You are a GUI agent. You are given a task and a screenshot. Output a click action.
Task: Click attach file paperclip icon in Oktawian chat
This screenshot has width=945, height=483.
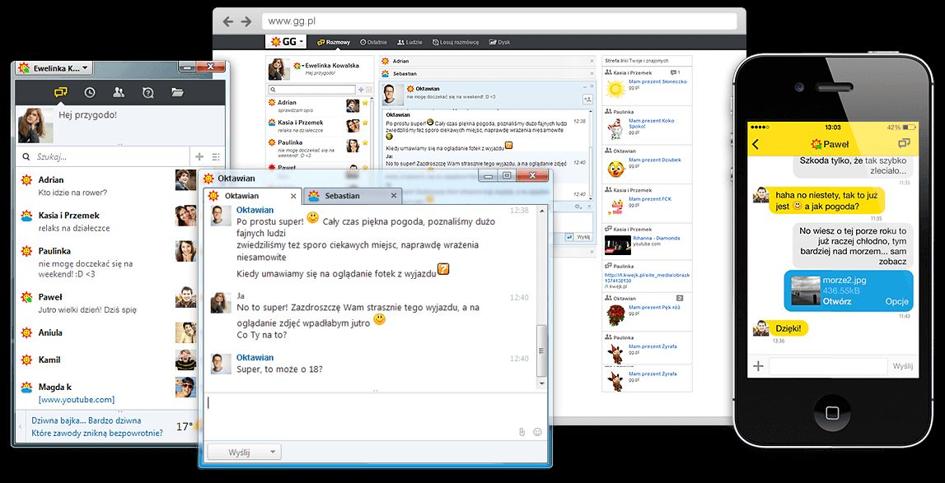(523, 432)
